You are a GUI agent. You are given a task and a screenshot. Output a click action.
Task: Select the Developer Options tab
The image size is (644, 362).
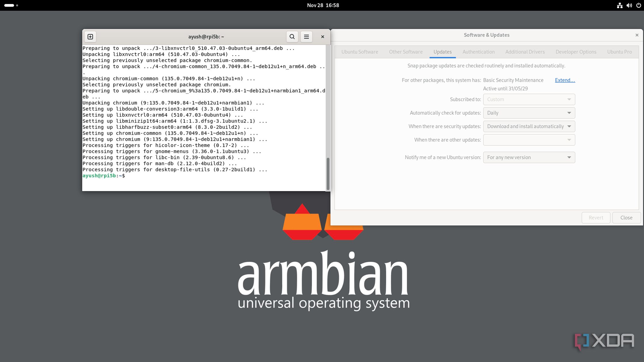click(576, 52)
